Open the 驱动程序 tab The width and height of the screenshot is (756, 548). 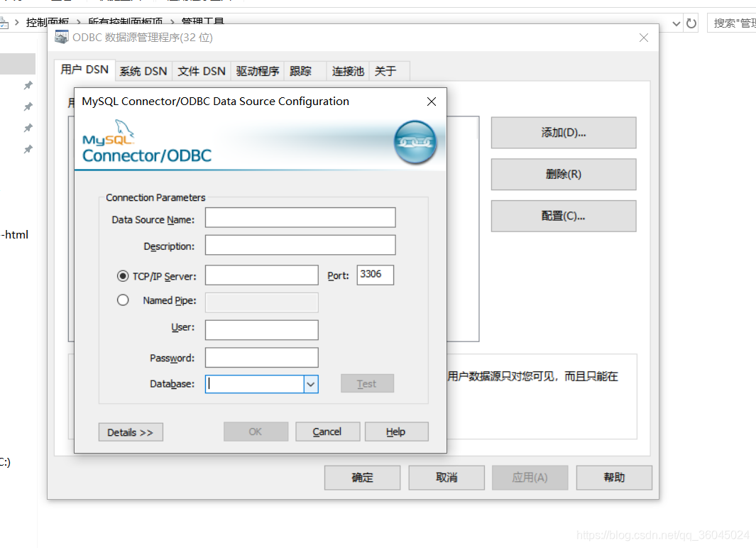pos(258,71)
